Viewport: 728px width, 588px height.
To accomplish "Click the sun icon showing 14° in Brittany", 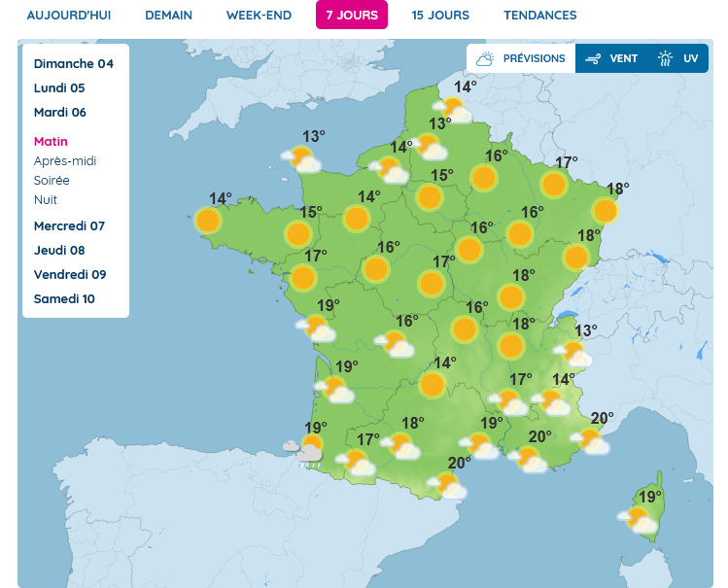I will (x=208, y=222).
